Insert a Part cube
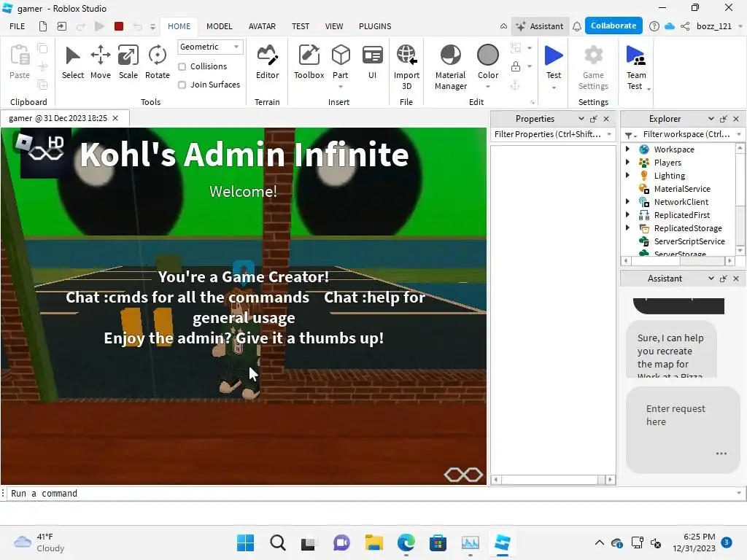The width and height of the screenshot is (747, 560). click(341, 56)
